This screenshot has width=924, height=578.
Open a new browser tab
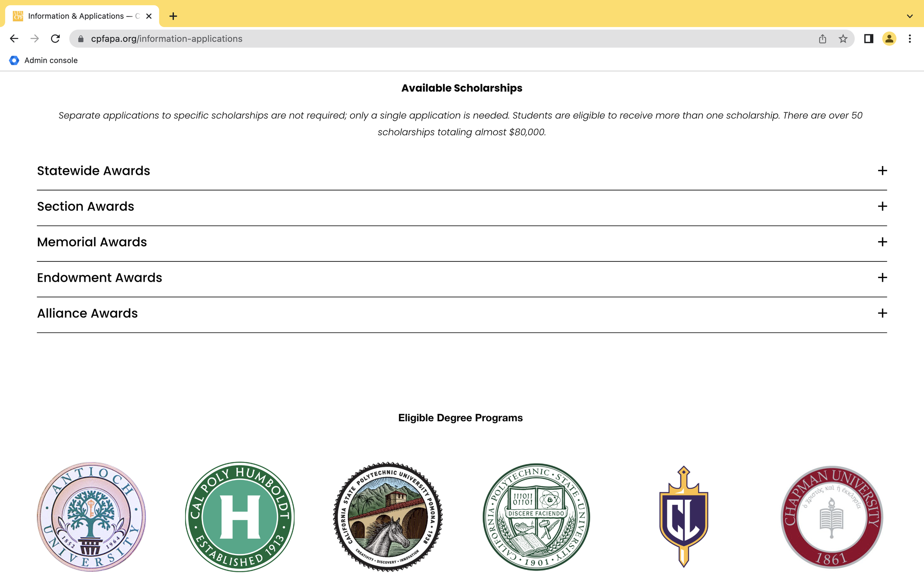click(x=173, y=16)
